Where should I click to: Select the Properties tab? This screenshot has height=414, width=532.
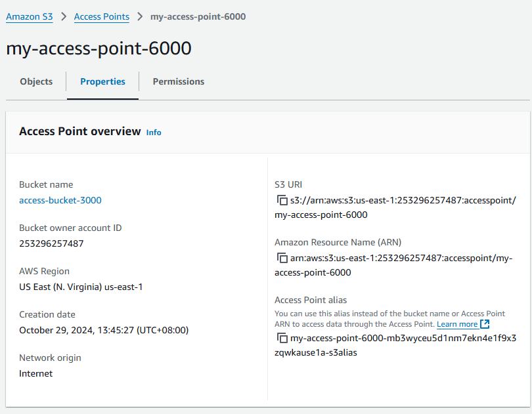tap(102, 81)
